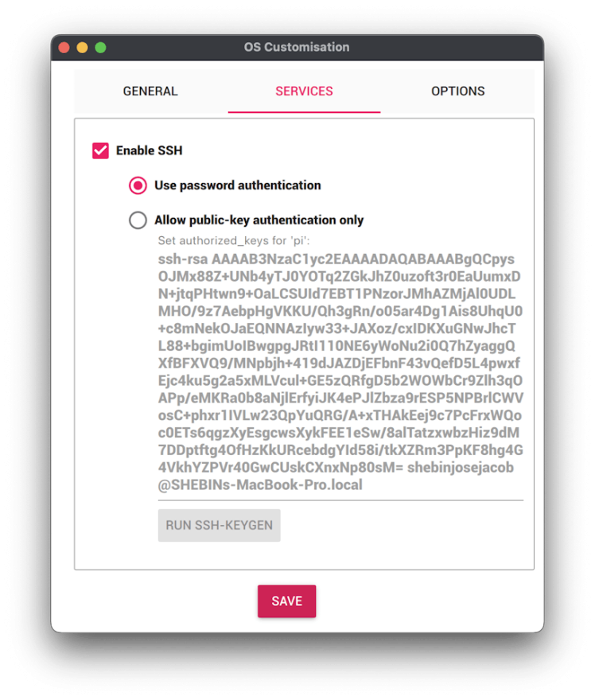Open the OPTIONS tab
The image size is (595, 700).
[457, 91]
